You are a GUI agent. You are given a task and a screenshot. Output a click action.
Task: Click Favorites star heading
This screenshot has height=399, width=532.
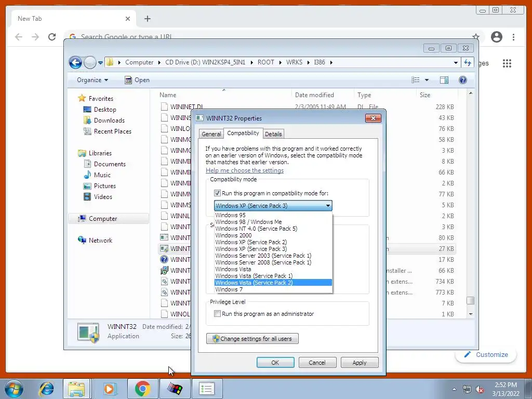[x=100, y=98]
